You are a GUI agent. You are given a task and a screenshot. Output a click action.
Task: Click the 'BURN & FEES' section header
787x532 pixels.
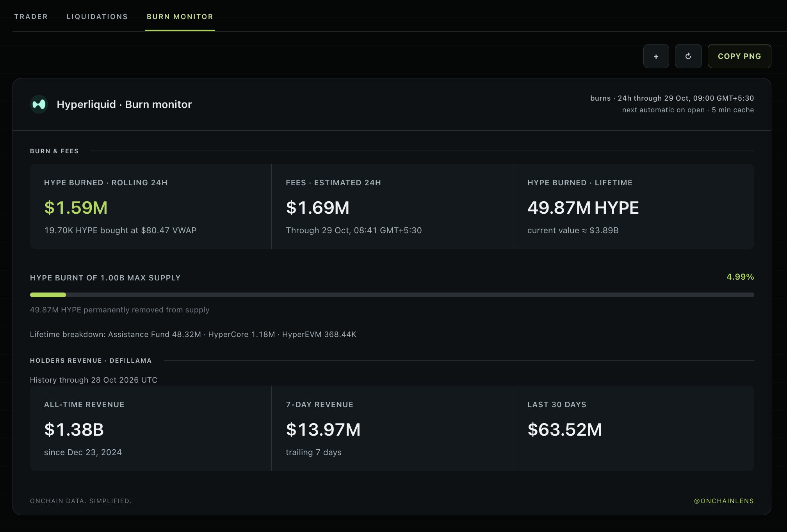click(x=54, y=151)
